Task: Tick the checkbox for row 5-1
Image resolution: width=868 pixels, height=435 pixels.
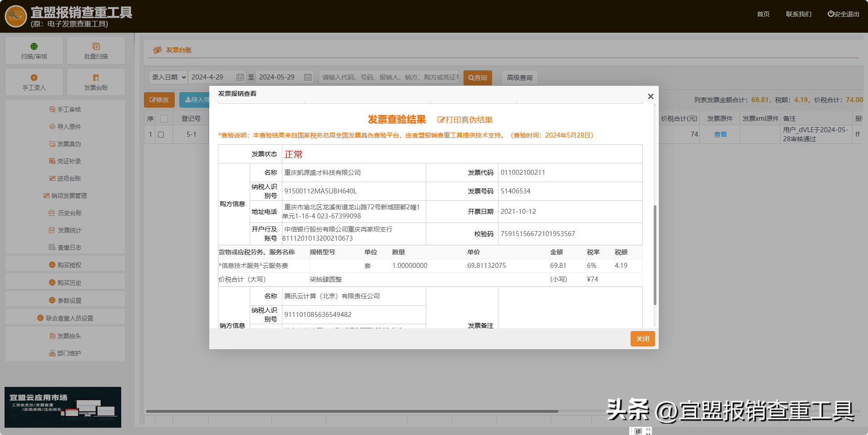Action: pos(161,135)
